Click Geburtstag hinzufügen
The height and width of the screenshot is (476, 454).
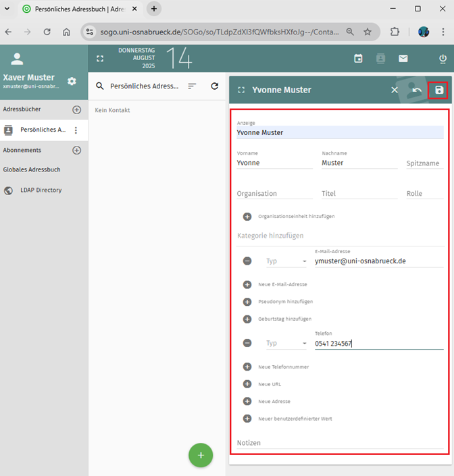(x=284, y=319)
